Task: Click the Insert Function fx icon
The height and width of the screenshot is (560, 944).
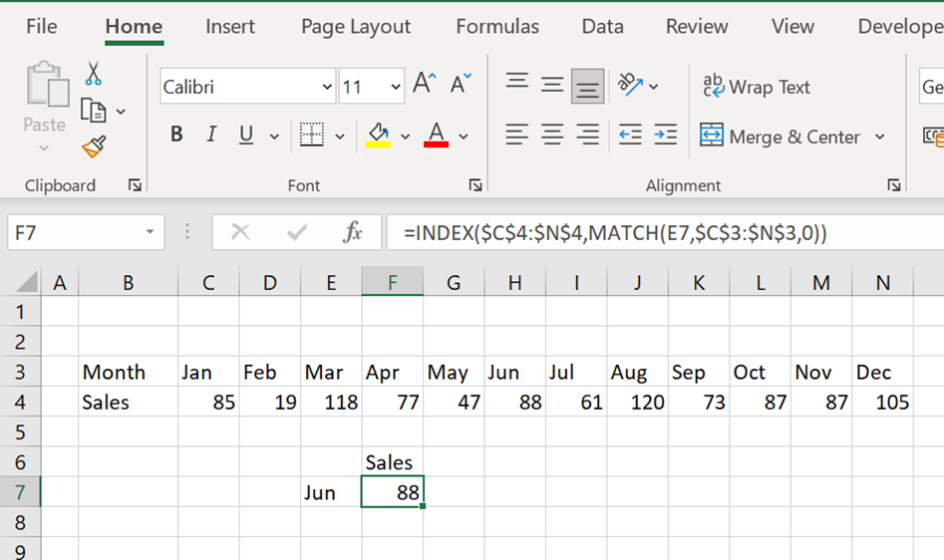Action: 352,231
